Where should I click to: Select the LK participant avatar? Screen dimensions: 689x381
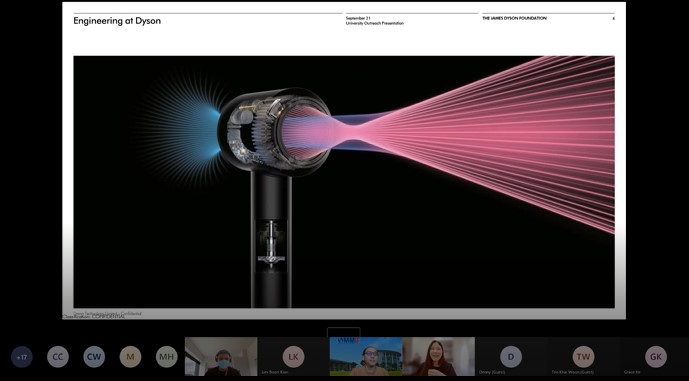coord(293,357)
